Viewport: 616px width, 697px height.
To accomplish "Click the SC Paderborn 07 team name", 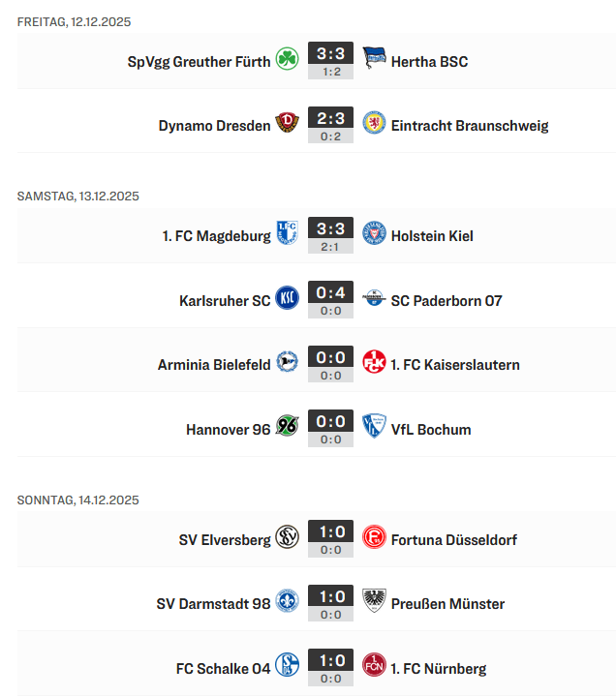I will pos(447,300).
